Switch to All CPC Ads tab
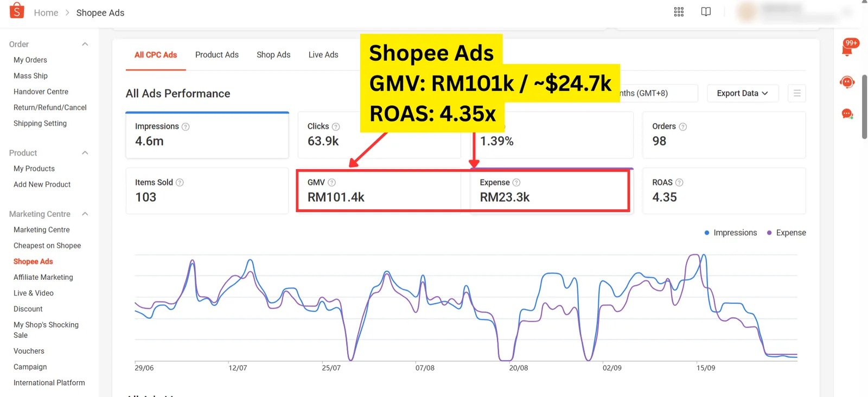 point(156,55)
